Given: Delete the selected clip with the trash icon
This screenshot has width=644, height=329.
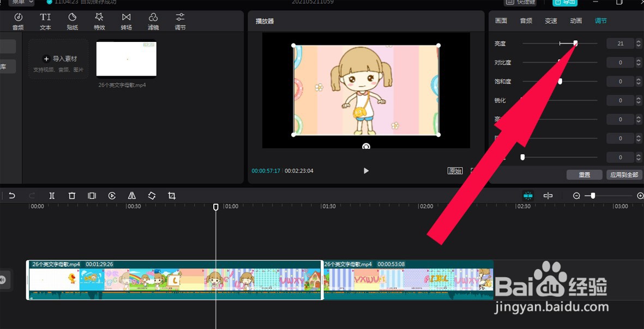Looking at the screenshot, I should coord(72,196).
